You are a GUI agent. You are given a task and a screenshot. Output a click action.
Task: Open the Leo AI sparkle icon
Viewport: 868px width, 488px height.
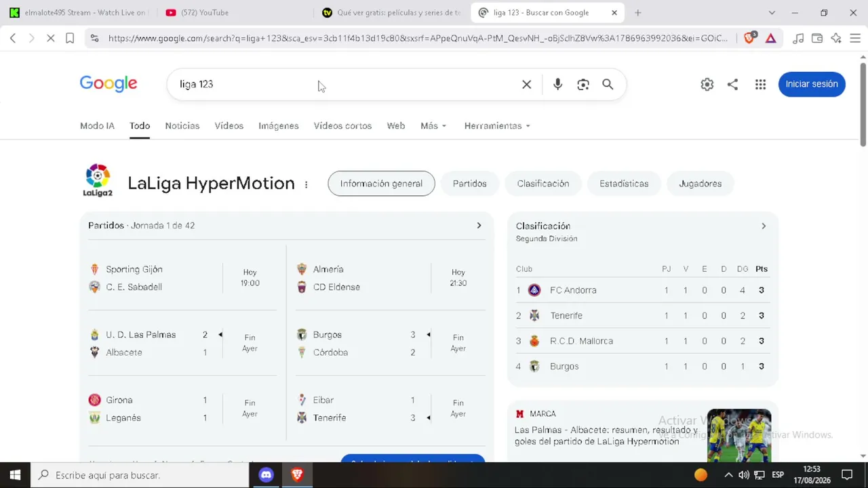coord(836,39)
